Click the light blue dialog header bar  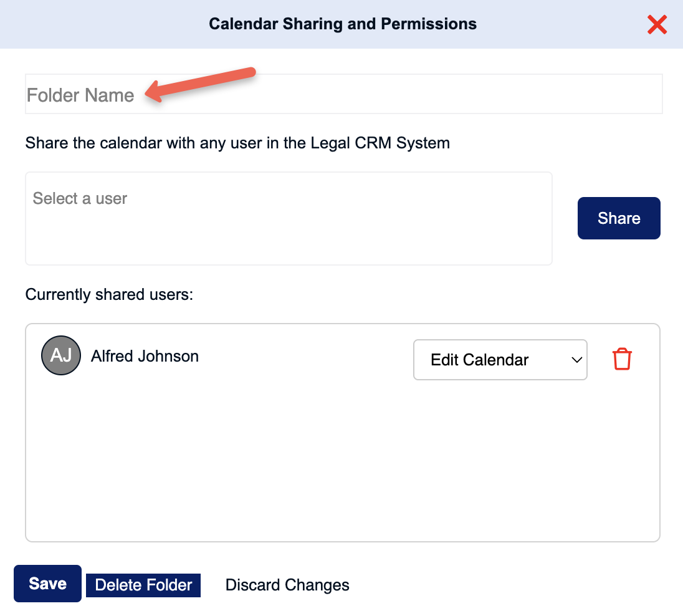pyautogui.click(x=341, y=24)
